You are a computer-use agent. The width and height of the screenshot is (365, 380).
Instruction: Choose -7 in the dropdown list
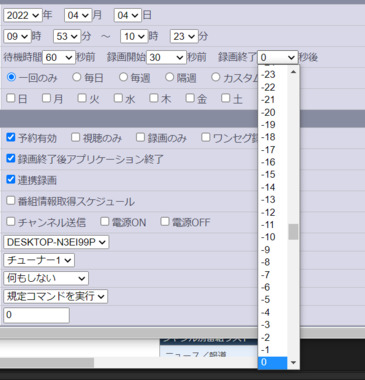273,275
